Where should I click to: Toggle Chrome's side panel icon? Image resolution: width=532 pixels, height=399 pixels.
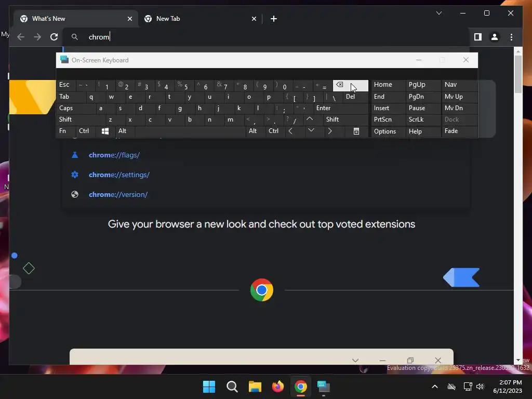point(478,37)
